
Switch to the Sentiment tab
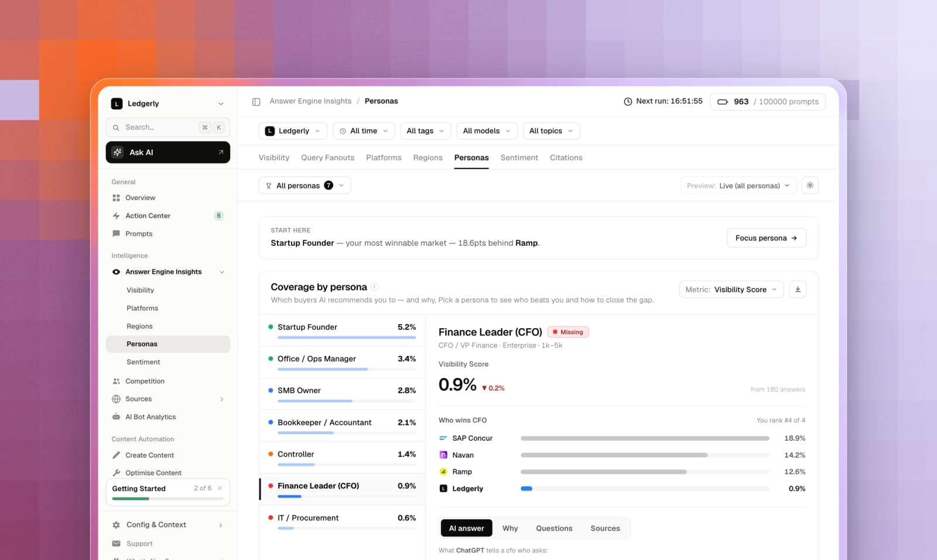pos(519,158)
